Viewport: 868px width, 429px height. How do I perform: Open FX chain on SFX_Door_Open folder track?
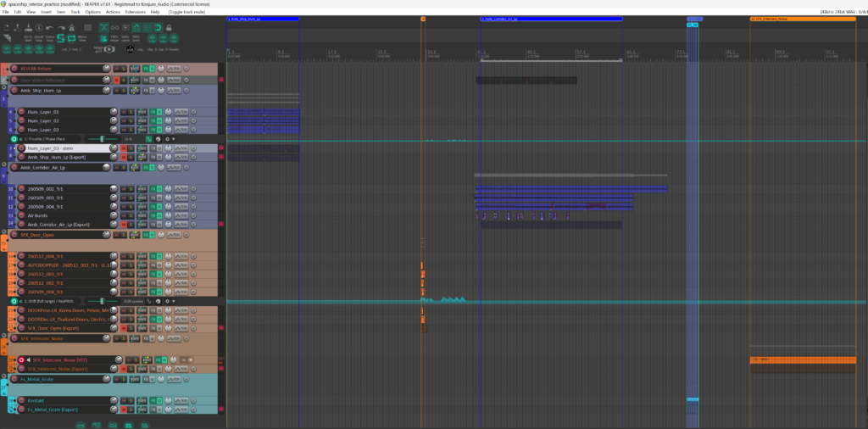(x=146, y=235)
